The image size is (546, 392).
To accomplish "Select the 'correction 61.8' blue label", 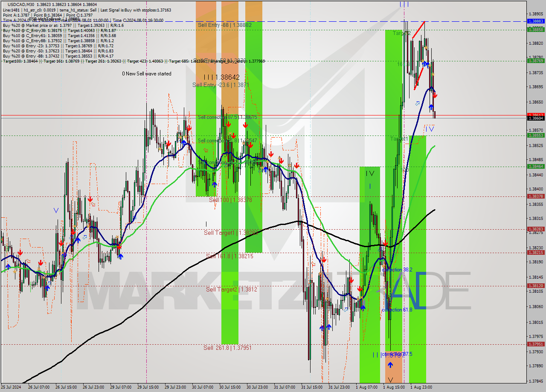I will pyautogui.click(x=397, y=310).
